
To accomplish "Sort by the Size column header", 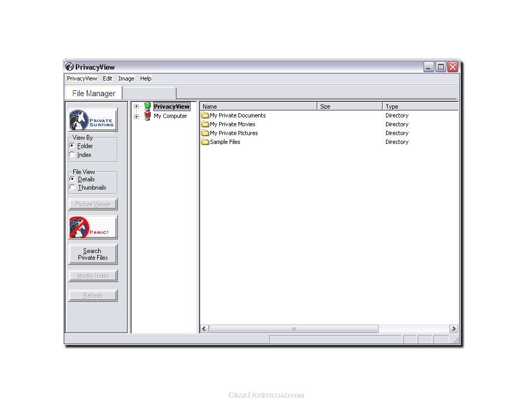I will click(x=350, y=107).
